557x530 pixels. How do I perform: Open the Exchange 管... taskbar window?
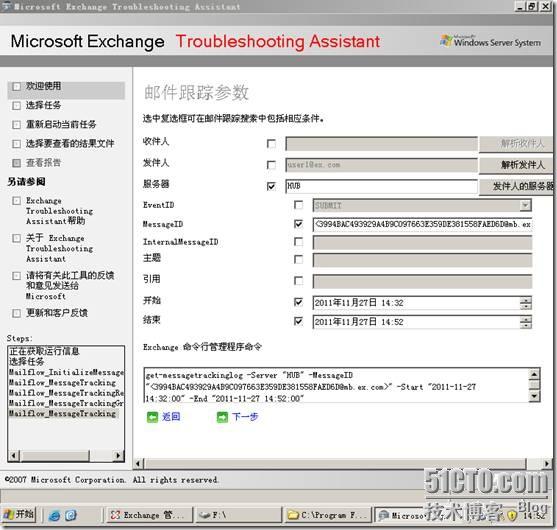coord(149,515)
